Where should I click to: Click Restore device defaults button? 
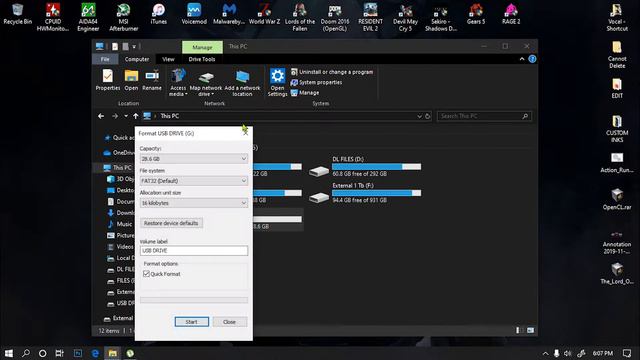(x=171, y=223)
